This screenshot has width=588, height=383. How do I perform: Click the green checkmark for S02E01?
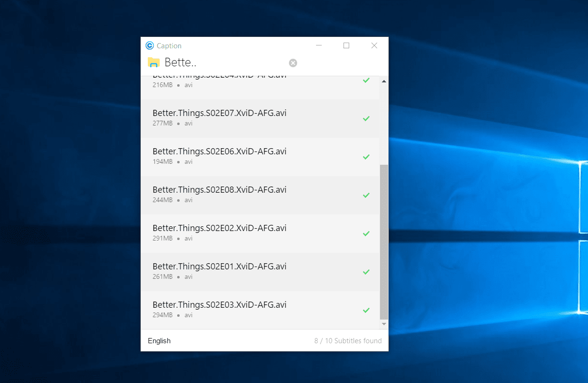click(x=366, y=272)
